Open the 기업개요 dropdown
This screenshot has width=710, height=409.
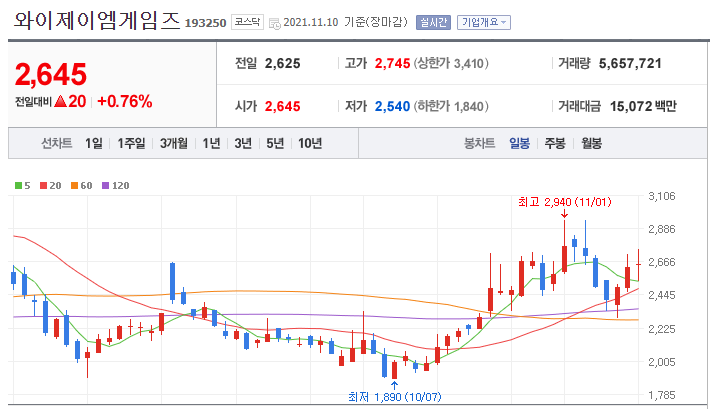pyautogui.click(x=484, y=22)
